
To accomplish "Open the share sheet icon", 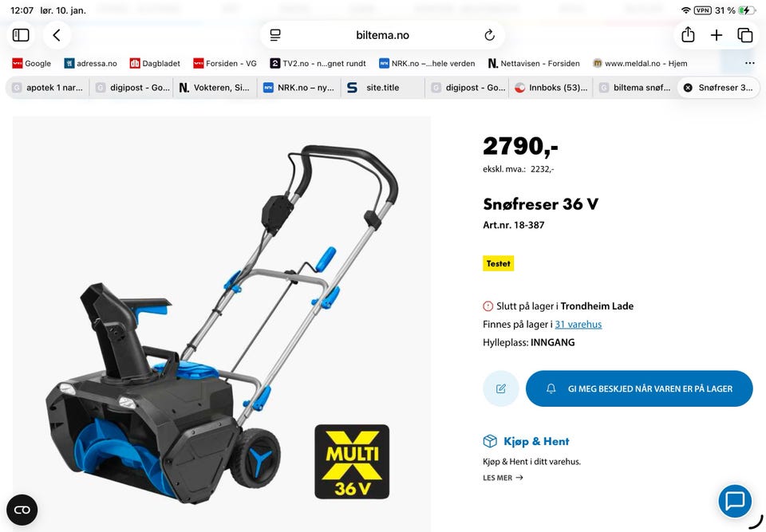I will pos(688,35).
